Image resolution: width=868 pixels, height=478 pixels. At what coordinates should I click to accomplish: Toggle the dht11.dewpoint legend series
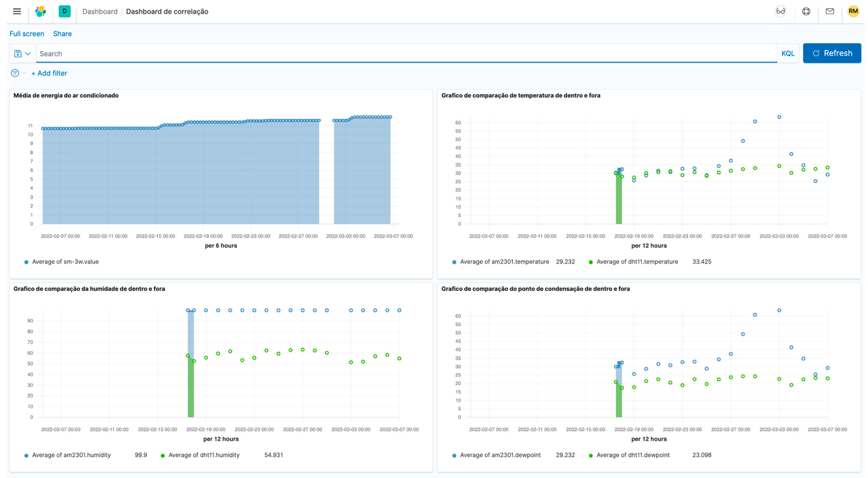[633, 455]
